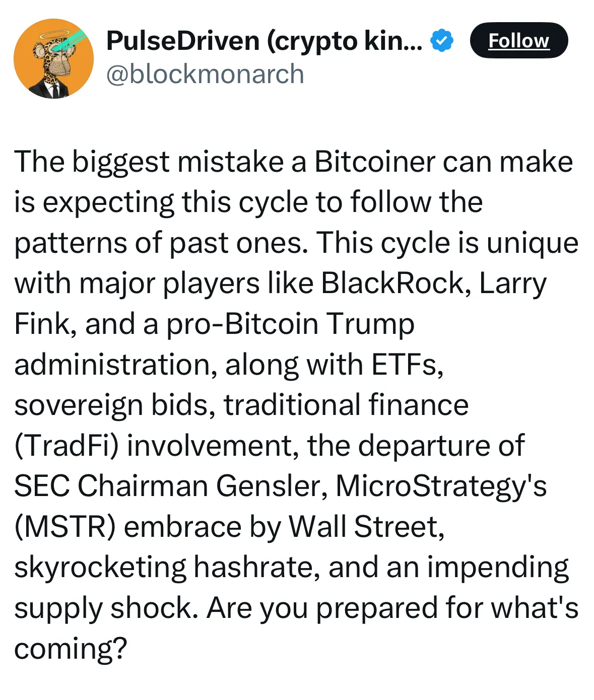Click the @blockmonarch handle
The image size is (594, 700).
205,75
